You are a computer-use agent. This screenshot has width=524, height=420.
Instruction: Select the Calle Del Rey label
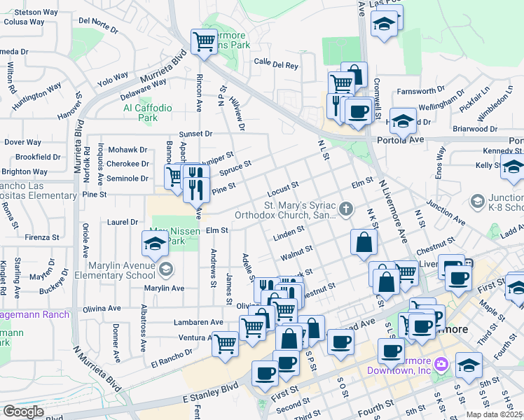coord(276,64)
